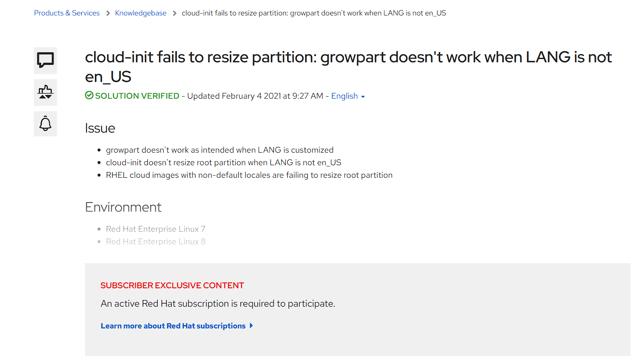
Task: Go to Products & Services breadcrumb
Action: click(x=67, y=13)
